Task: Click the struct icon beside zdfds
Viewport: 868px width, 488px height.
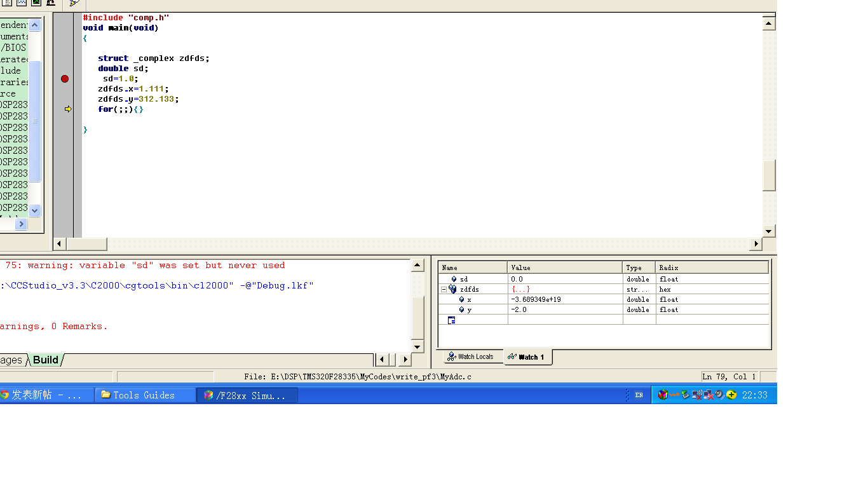Action: pos(452,289)
